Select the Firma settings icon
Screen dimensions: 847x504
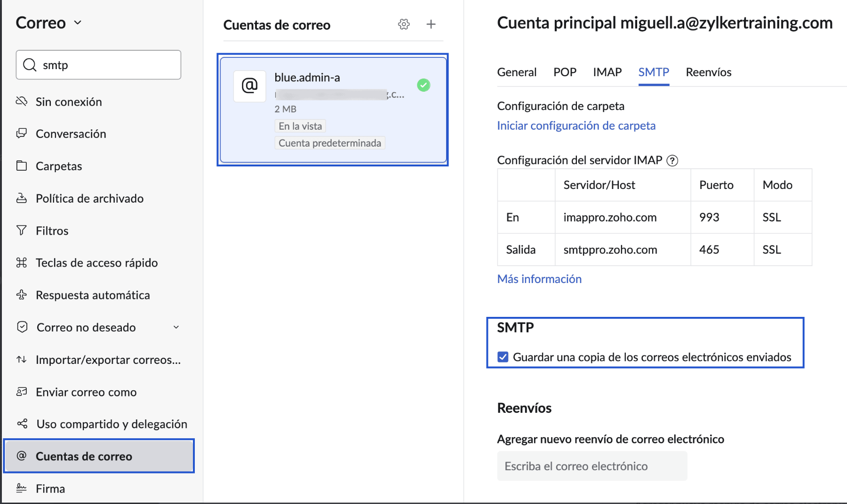coord(22,488)
